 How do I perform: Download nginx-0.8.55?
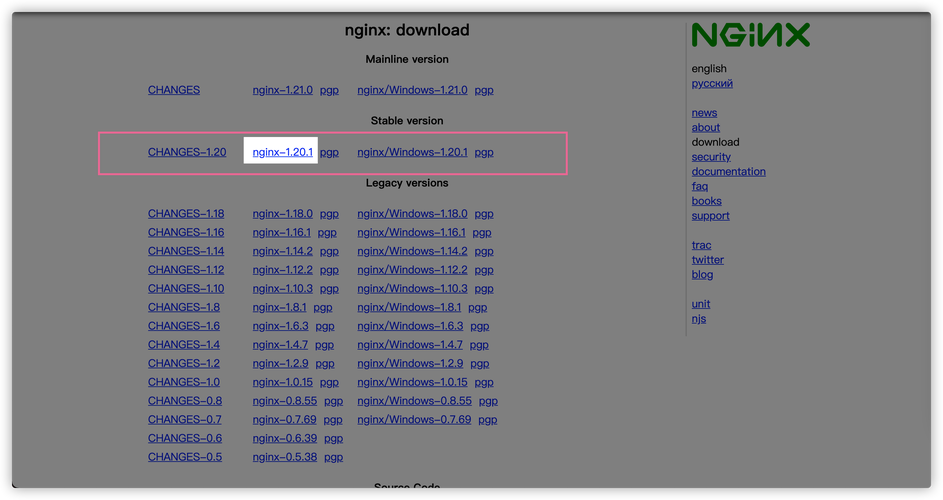284,400
